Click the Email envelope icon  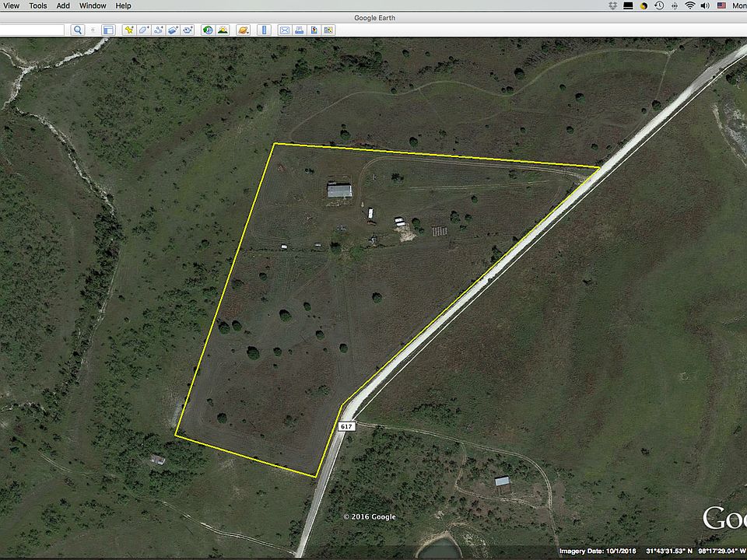pos(285,30)
